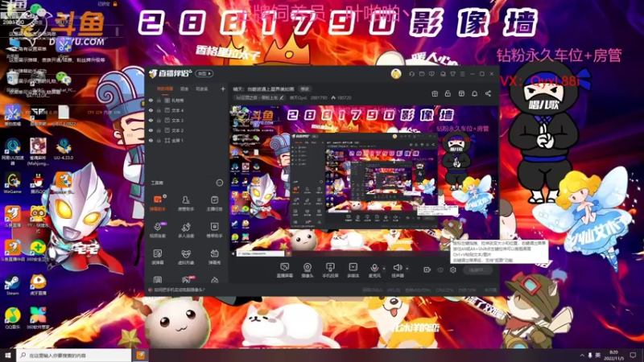Image resolution: width=644 pixels, height=362 pixels.
Task: Open the mode dropdown pill beside the app logo
Action: (204, 74)
